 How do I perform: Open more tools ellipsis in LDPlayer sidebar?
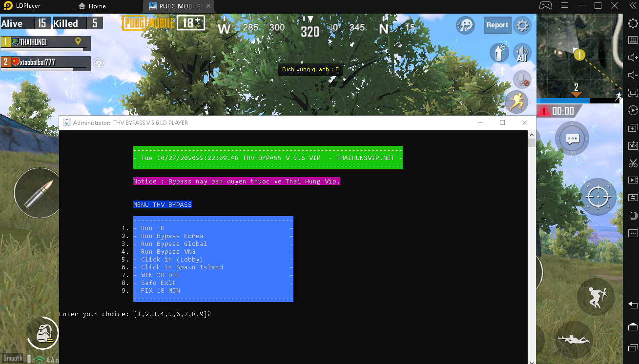(633, 233)
